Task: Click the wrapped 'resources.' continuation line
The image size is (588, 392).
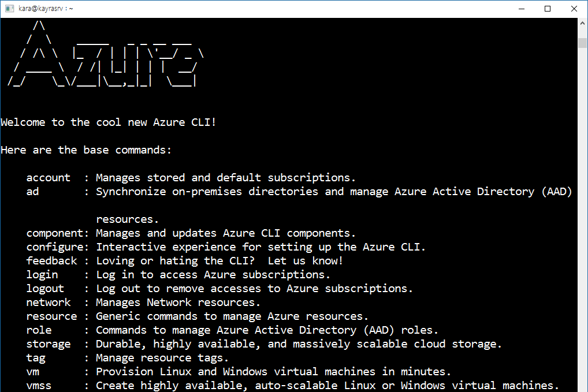Action: tap(127, 219)
